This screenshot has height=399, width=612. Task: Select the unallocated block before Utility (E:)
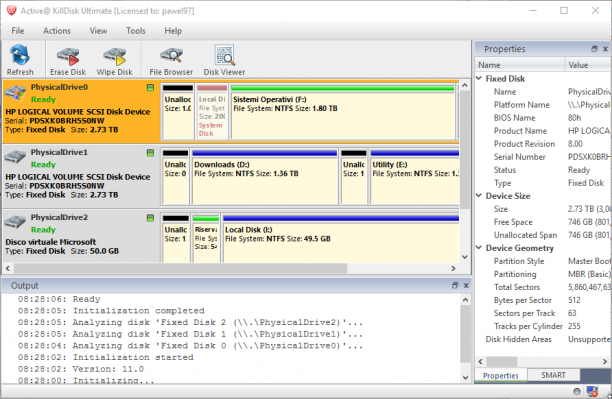coord(354,177)
